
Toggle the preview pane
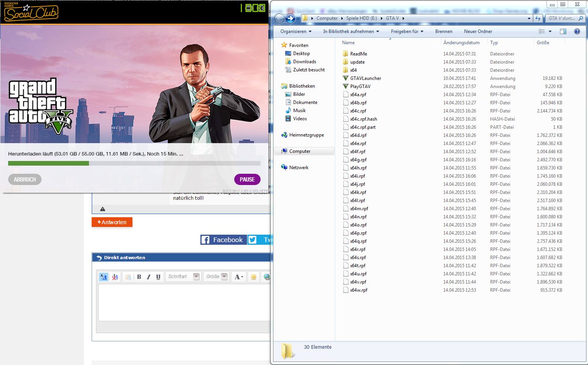coord(563,31)
